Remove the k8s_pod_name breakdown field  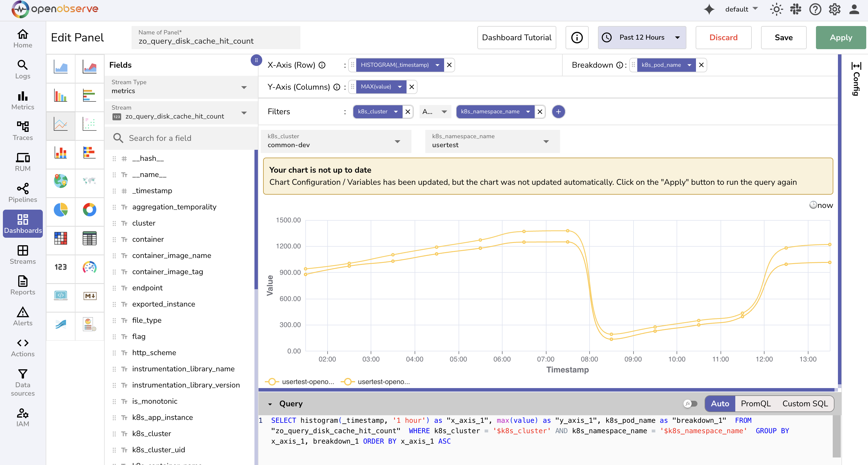701,65
